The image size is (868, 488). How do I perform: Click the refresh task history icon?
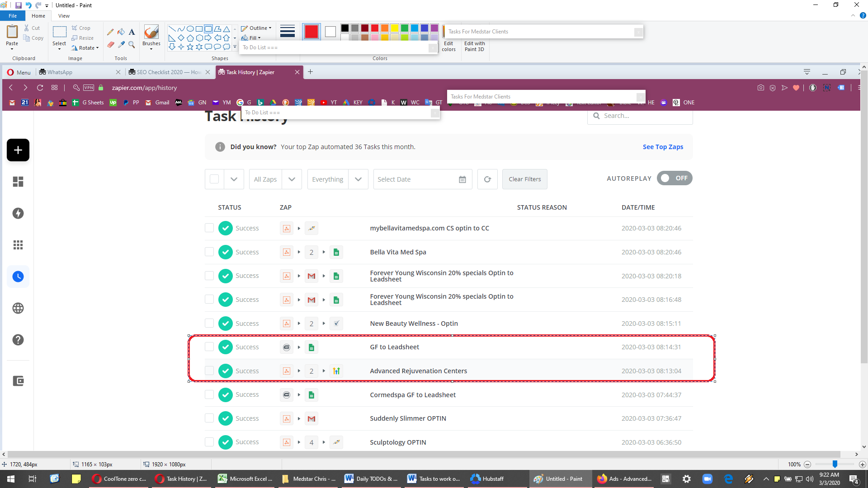pos(487,179)
